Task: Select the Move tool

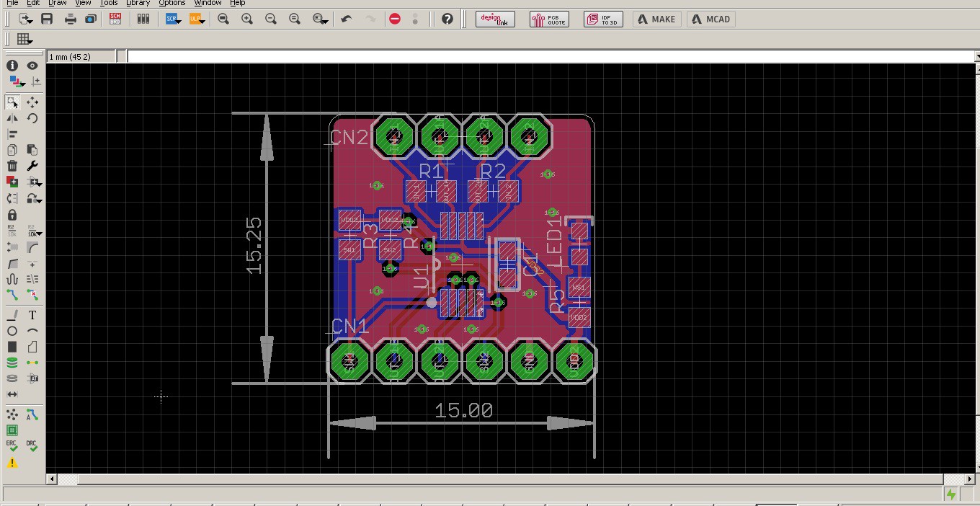Action: click(x=32, y=102)
